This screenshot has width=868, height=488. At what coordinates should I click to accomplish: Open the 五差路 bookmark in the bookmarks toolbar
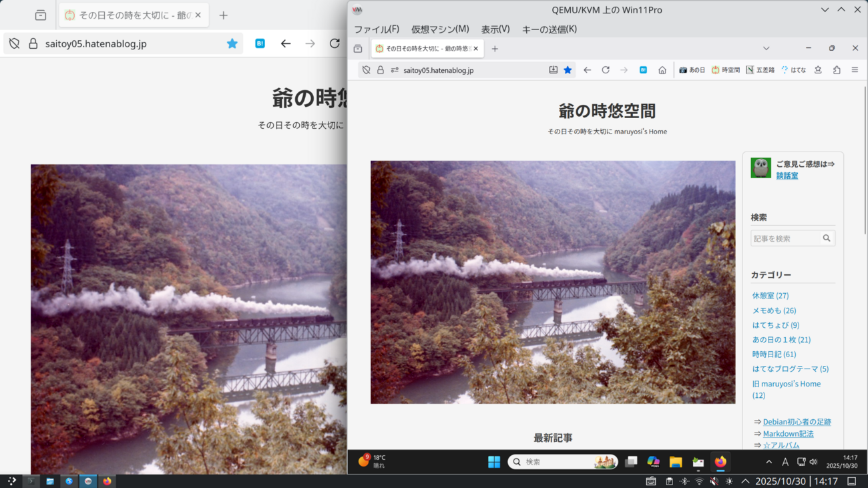click(x=760, y=70)
